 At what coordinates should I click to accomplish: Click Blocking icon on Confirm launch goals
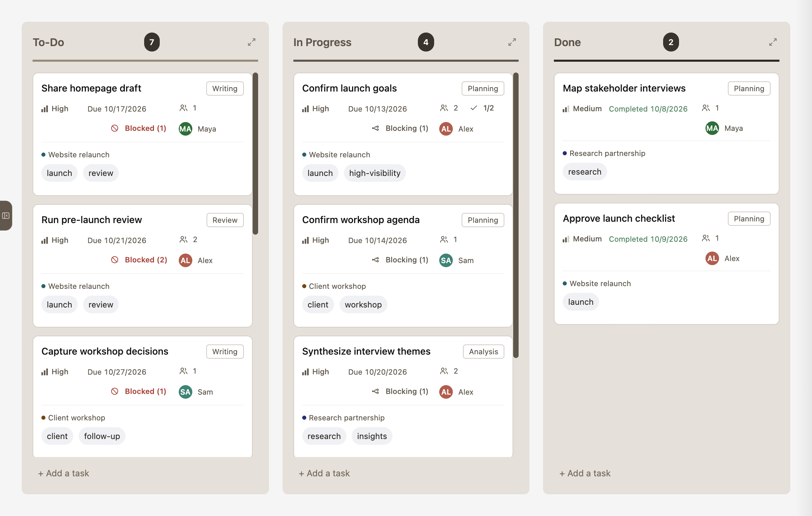pyautogui.click(x=375, y=128)
